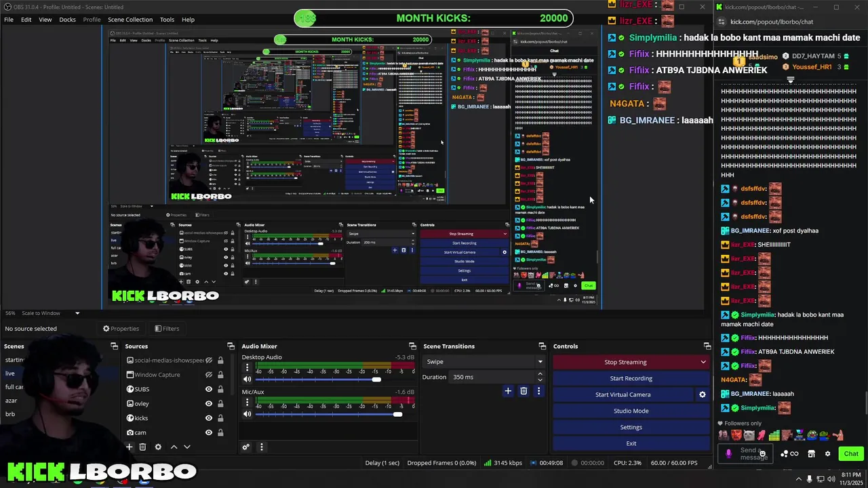Hide the SUBS source
The width and height of the screenshot is (868, 488).
[209, 389]
